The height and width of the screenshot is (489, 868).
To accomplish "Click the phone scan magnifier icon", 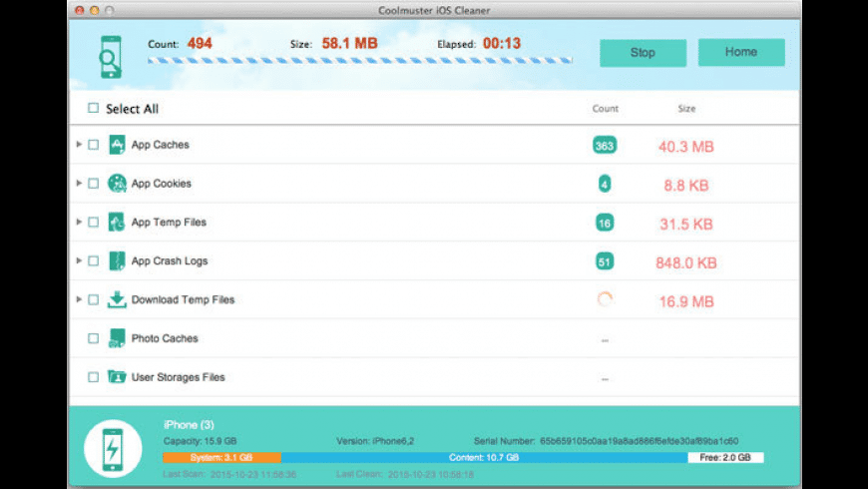I will pyautogui.click(x=111, y=57).
